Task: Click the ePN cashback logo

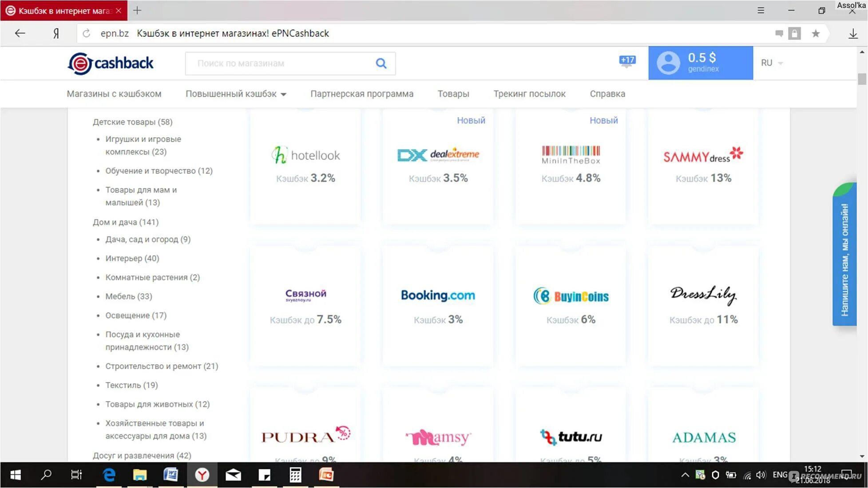Action: click(x=111, y=63)
